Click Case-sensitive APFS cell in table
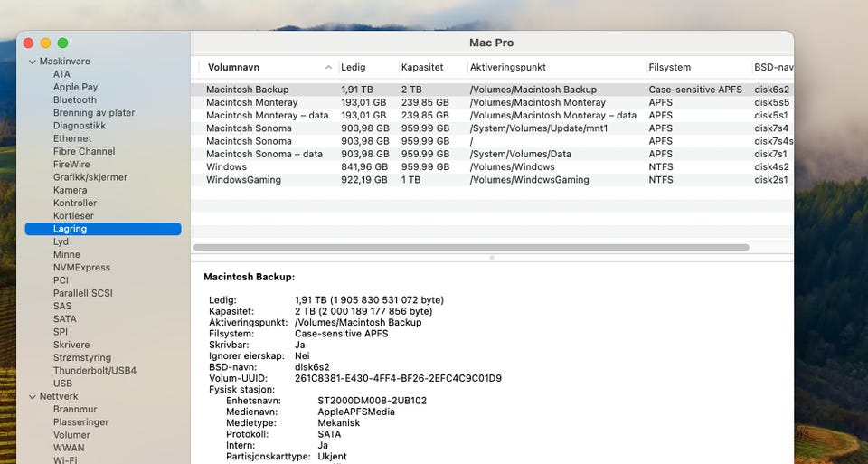The width and height of the screenshot is (868, 464). pos(695,90)
